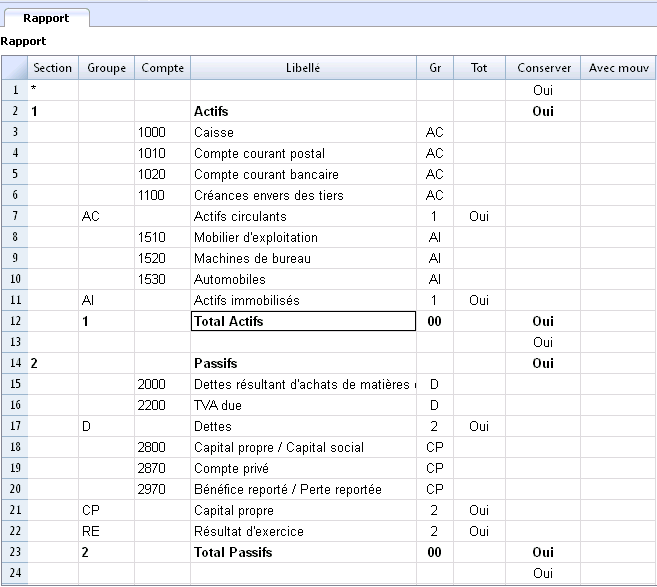Click 'Capital propre' label in row 21
The width and height of the screenshot is (657, 587).
303,510
